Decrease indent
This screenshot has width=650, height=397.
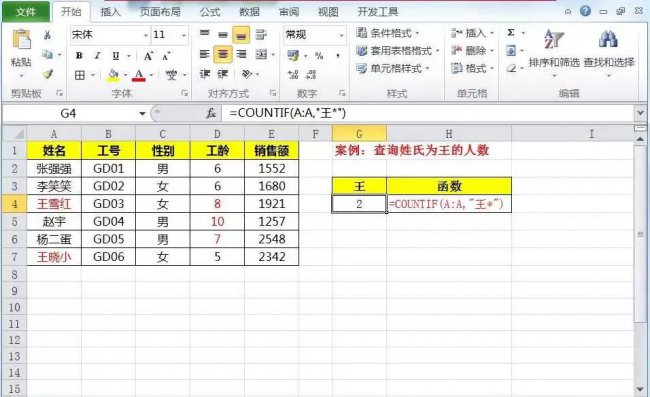(205, 74)
